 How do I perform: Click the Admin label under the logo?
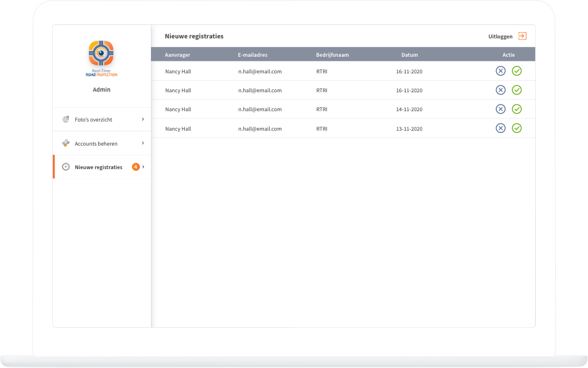(102, 89)
